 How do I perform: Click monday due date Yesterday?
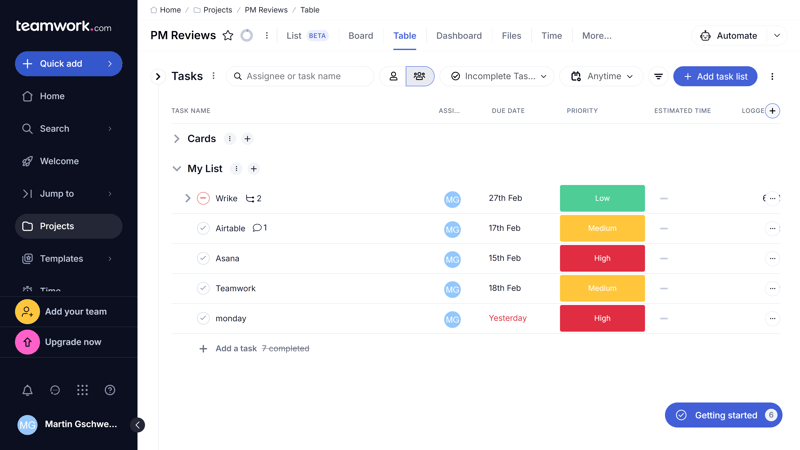click(x=507, y=318)
